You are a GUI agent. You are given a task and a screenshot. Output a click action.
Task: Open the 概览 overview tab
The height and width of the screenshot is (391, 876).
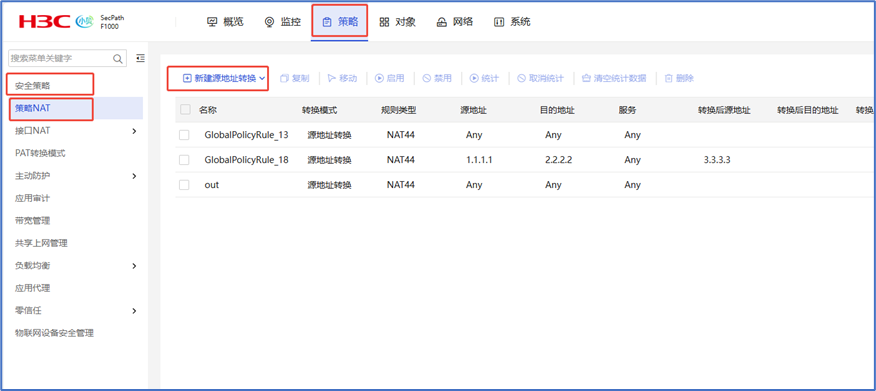(x=225, y=22)
